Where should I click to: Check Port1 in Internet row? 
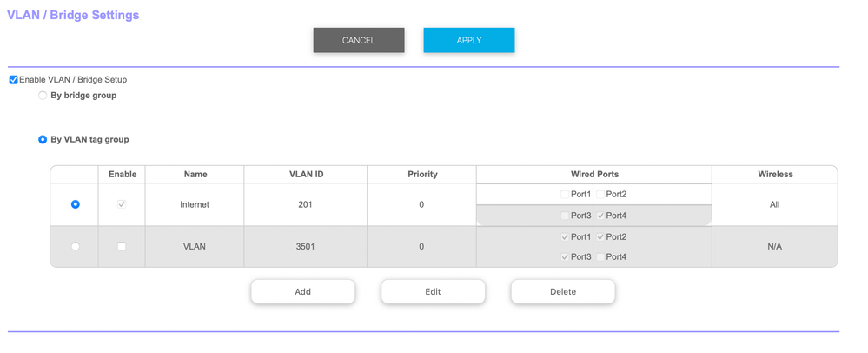565,195
